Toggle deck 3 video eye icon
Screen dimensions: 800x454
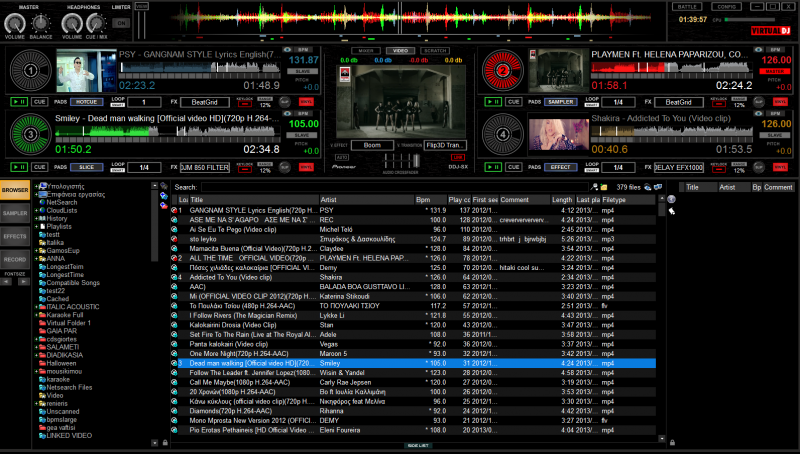[x=287, y=113]
